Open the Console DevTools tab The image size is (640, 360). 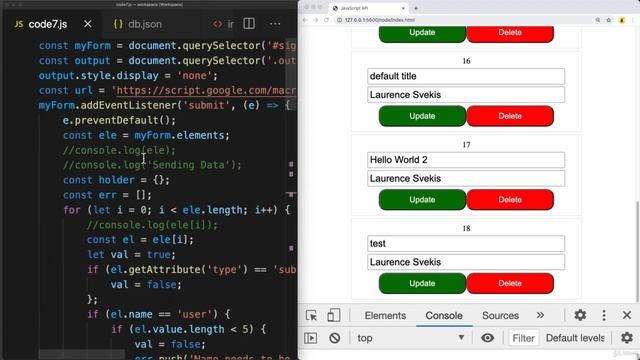[444, 316]
